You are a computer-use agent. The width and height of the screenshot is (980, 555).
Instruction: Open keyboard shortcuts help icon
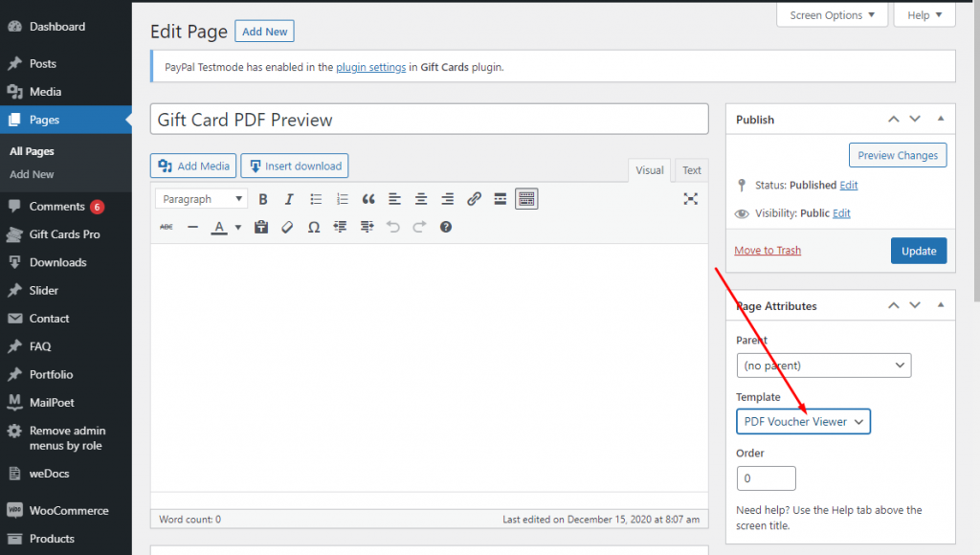(x=445, y=227)
